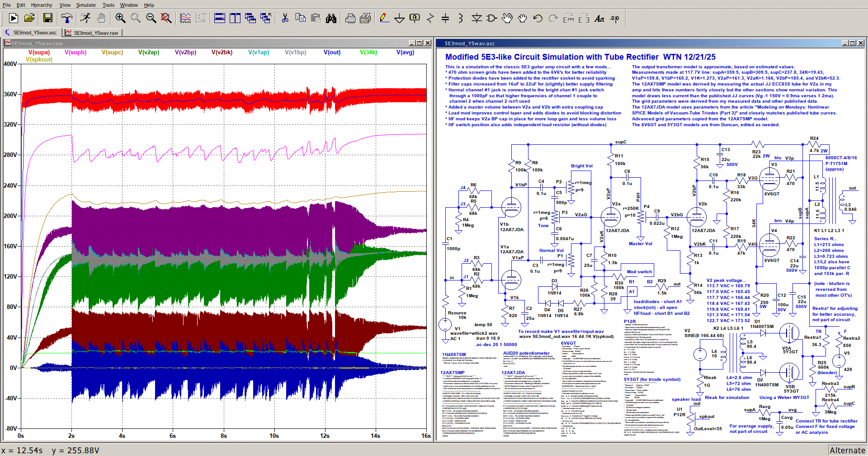Click the V(spkout) trace label
Viewport: 868px width, 456px height.
click(x=39, y=60)
